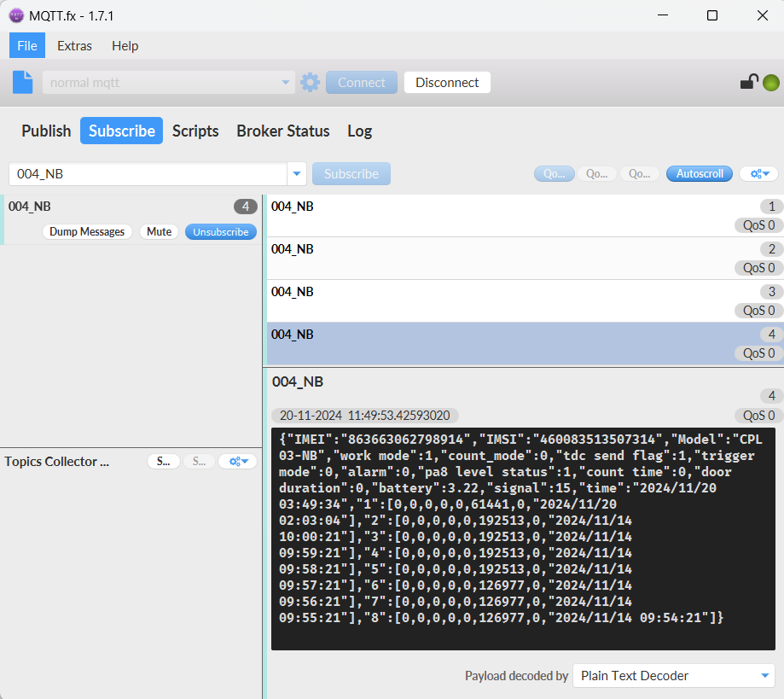Switch to the Publish tab
This screenshot has height=699, width=784.
tap(46, 131)
